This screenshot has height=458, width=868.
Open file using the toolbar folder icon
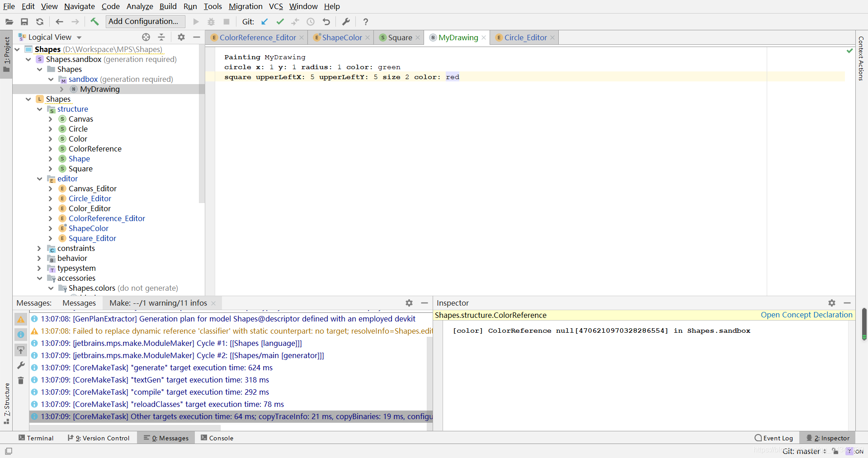tap(9, 22)
